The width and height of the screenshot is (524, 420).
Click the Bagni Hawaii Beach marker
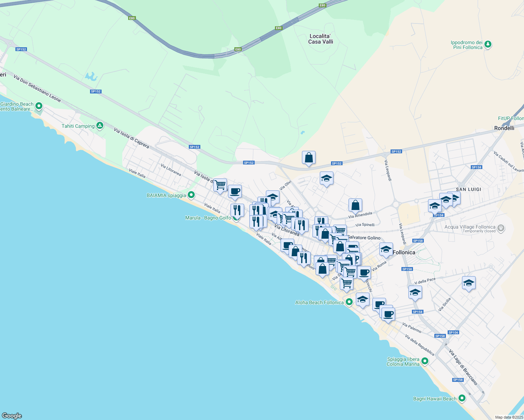click(462, 398)
